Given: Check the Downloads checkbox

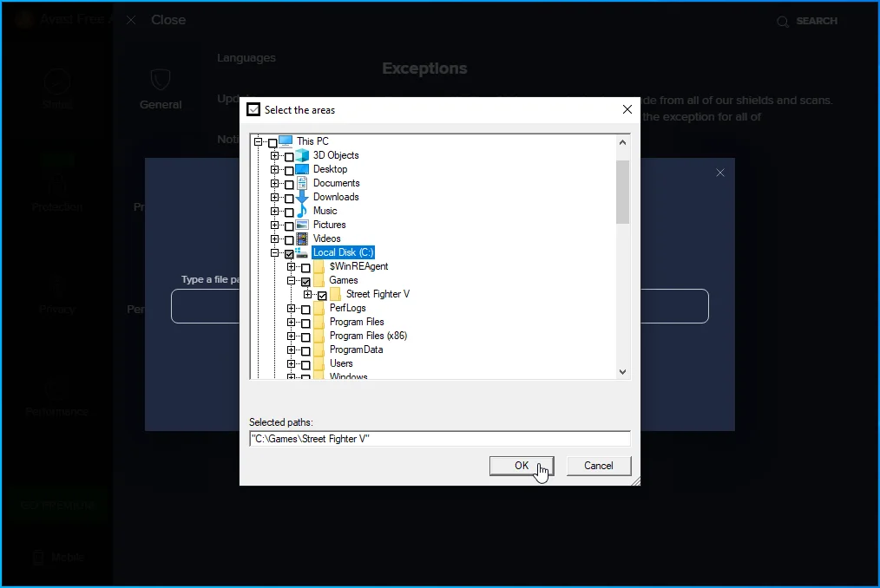Looking at the screenshot, I should [x=289, y=198].
